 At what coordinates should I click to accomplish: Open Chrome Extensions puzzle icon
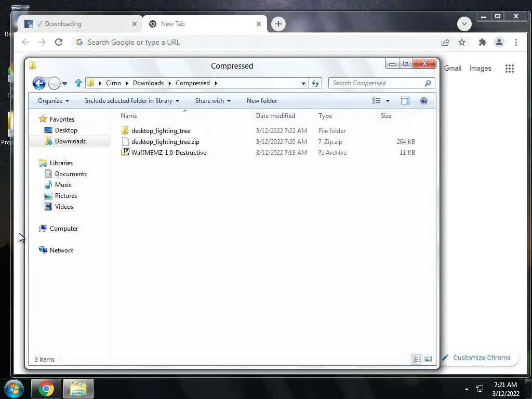click(x=483, y=43)
